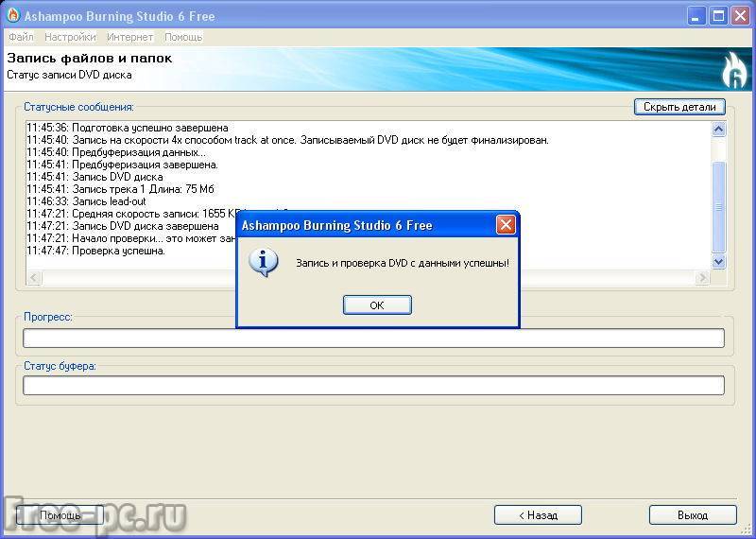Select log line 'Запись на скорости 4x способом track at once'

click(288, 140)
